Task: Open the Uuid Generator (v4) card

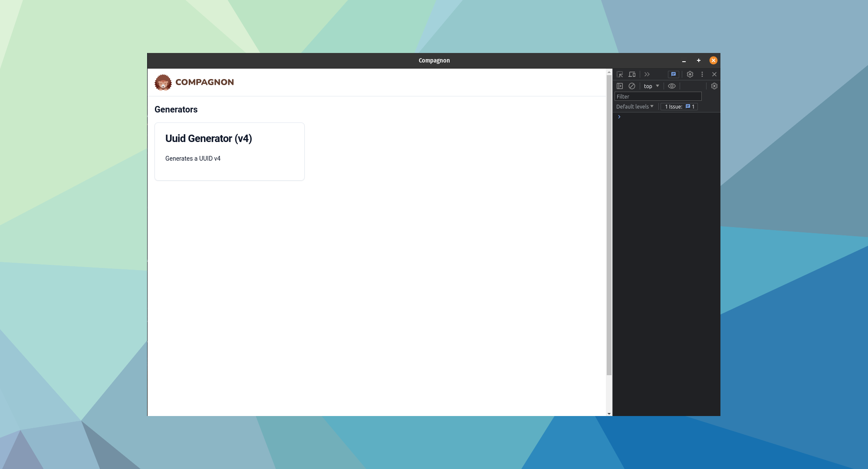Action: (x=230, y=152)
